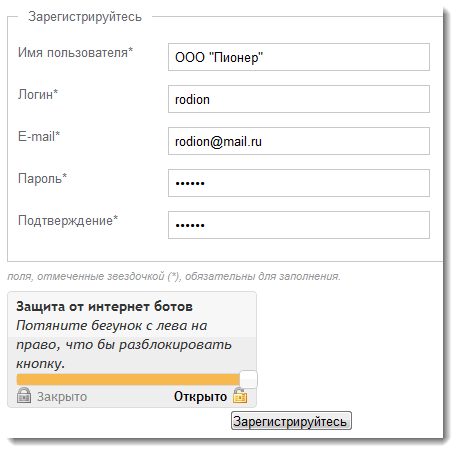Click the Логин* label
The height and width of the screenshot is (453, 458).
[38, 95]
